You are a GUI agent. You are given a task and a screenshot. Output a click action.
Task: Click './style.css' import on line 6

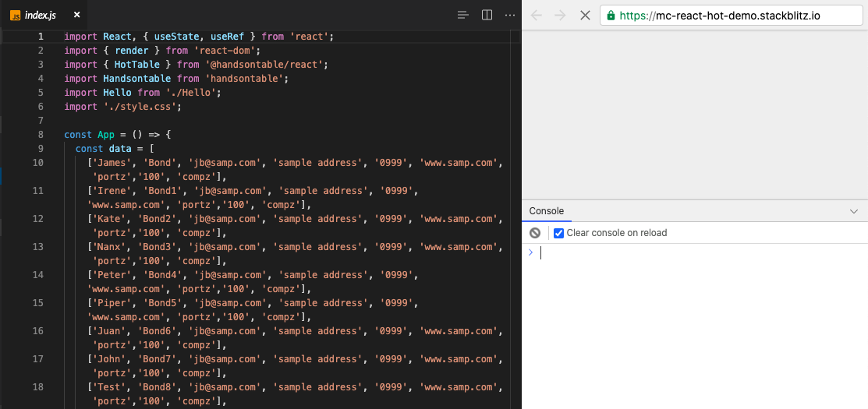pos(140,107)
